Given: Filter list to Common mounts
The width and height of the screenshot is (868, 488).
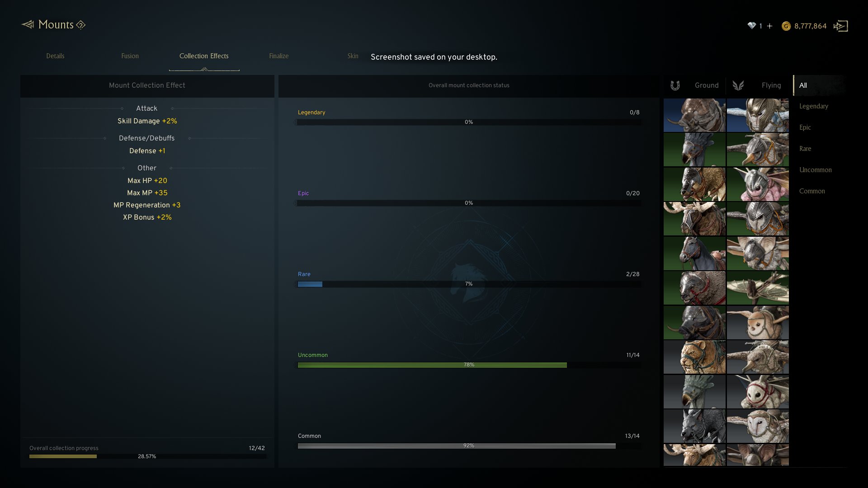Looking at the screenshot, I should (x=812, y=191).
